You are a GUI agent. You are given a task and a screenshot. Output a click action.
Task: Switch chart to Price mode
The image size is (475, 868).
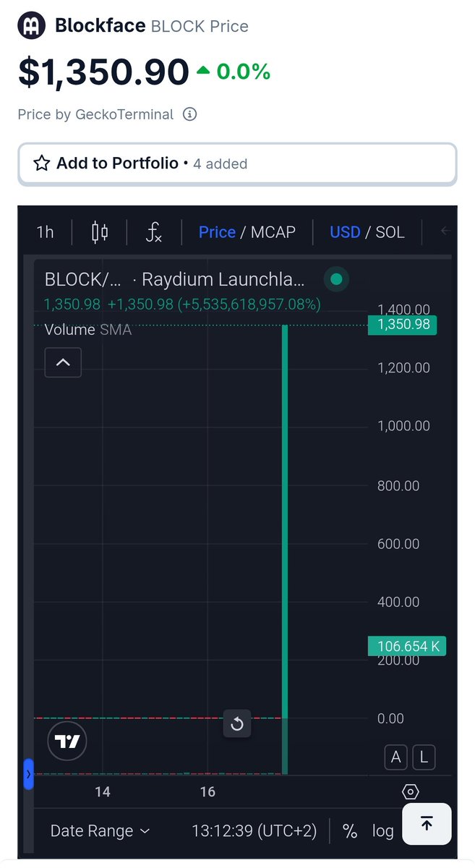(217, 232)
